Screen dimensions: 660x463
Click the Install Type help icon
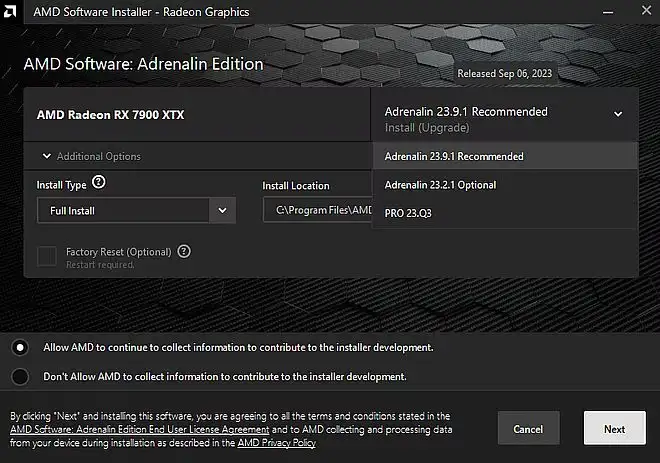tap(98, 183)
